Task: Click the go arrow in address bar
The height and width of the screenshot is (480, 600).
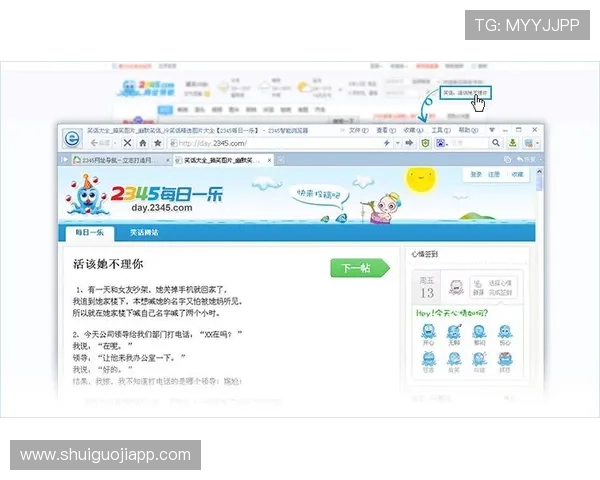Action: [409, 143]
